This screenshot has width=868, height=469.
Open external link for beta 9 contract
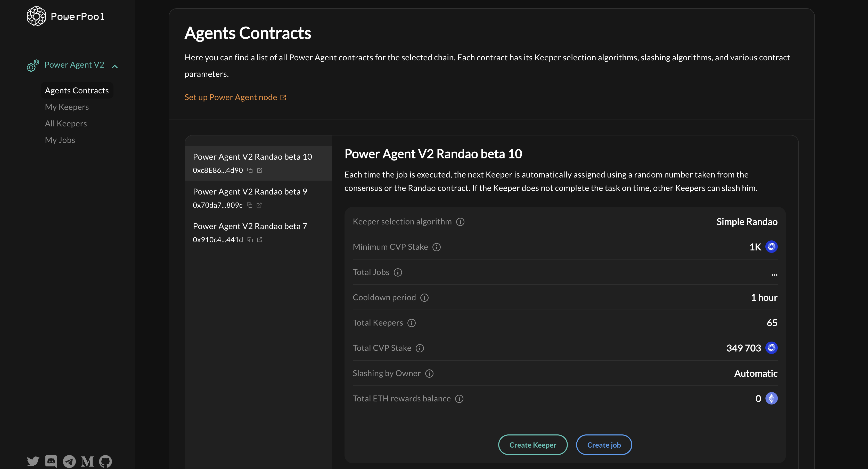tap(259, 205)
